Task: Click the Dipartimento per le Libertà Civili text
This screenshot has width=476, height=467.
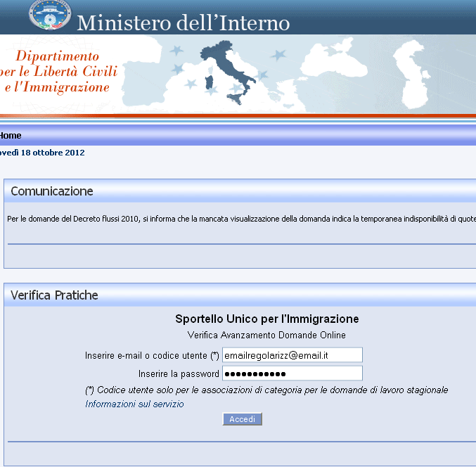Action: click(58, 71)
